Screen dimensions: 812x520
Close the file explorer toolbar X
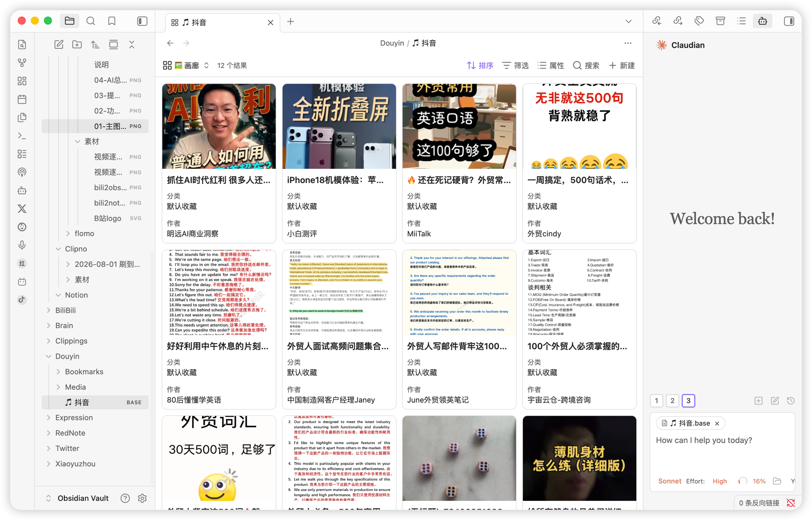coord(132,45)
